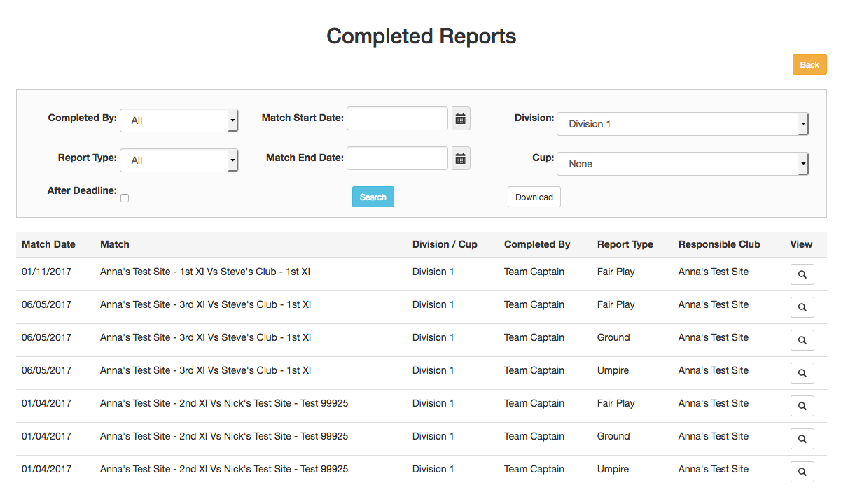
Task: View the 01/04/2017 Fair Play report
Action: pos(802,406)
